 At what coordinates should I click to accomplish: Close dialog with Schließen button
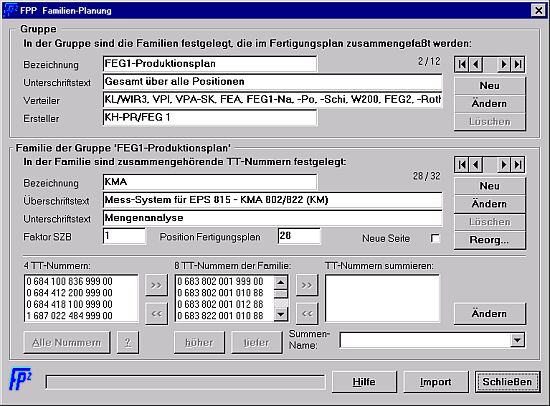point(507,382)
